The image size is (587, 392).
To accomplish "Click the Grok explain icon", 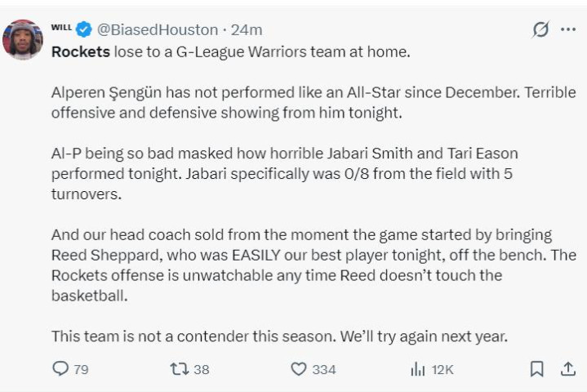I will [x=540, y=29].
